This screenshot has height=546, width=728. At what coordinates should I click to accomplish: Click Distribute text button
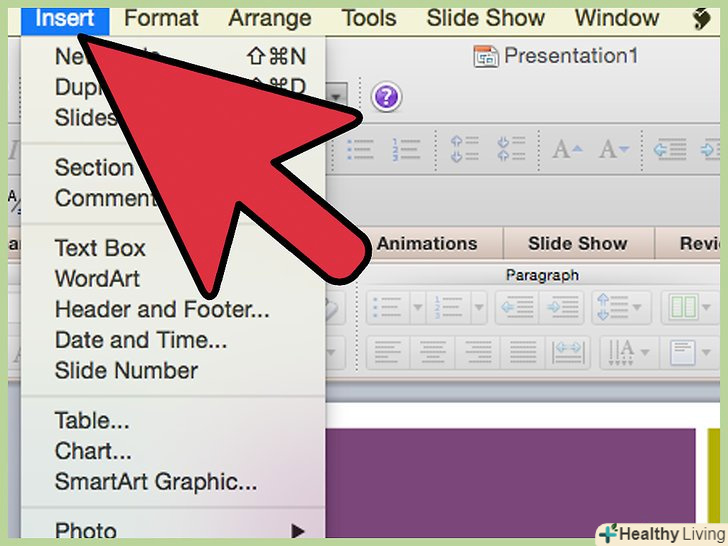(568, 353)
